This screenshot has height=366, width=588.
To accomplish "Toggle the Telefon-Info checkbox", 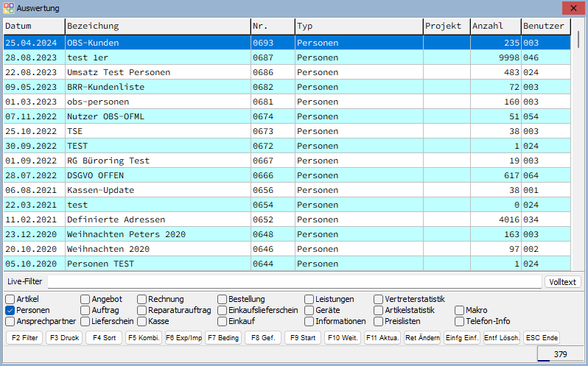I will pos(460,322).
